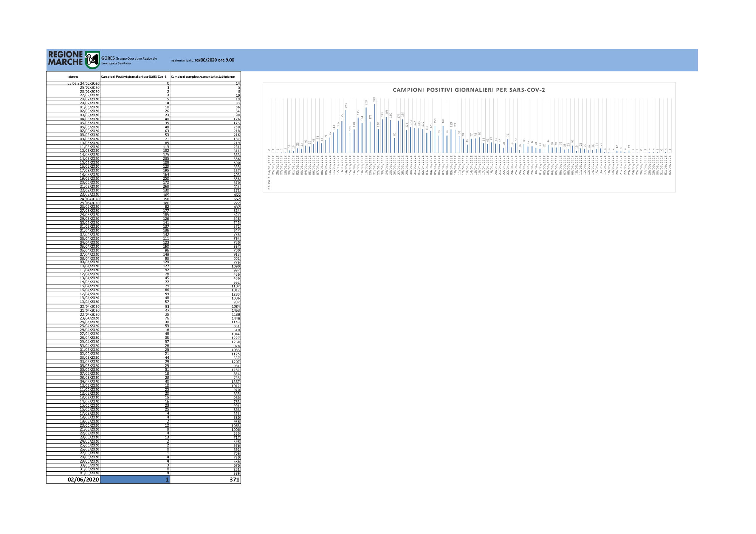This screenshot has width=756, height=534.
Task: Click positive count 113 in 11/03/2020 row
Action: (x=166, y=147)
